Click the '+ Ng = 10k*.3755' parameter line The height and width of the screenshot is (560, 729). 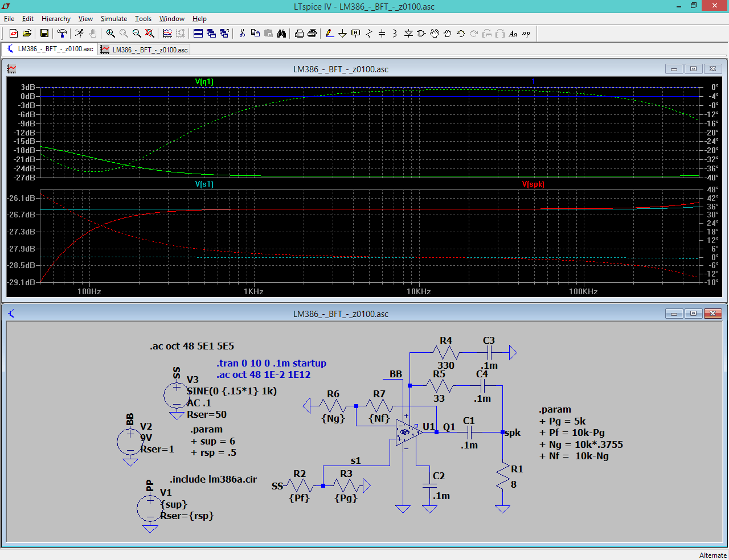coord(581,444)
